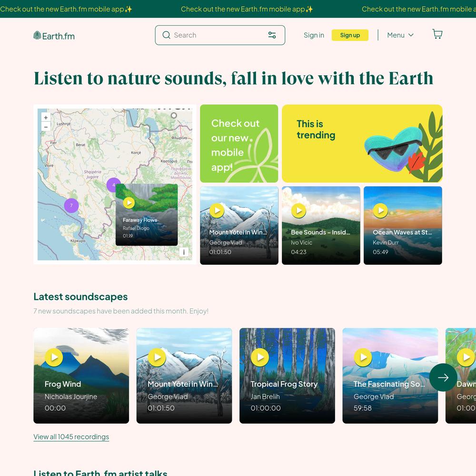Open the mobile app promo banner
This screenshot has height=476, width=476.
click(239, 144)
